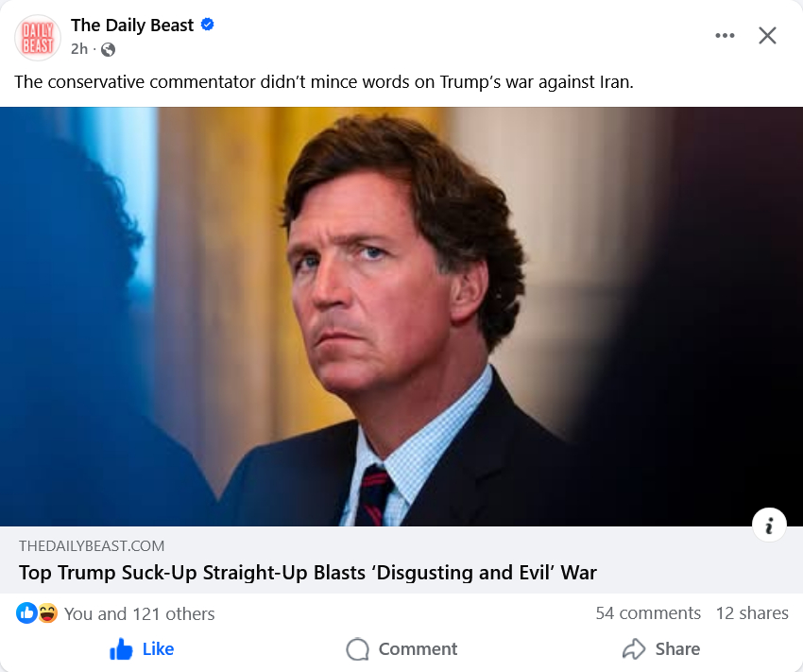Screen dimensions: 803x672
Task: Close the post with the X button
Action: [x=767, y=35]
